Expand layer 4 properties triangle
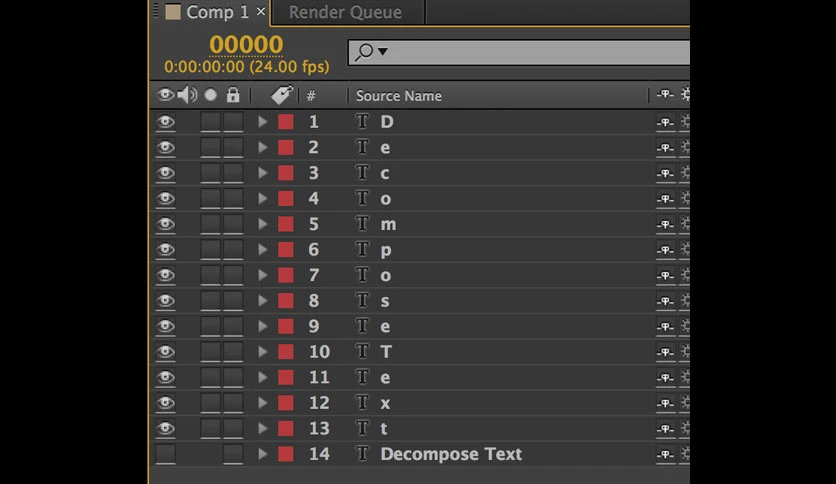 click(x=262, y=198)
